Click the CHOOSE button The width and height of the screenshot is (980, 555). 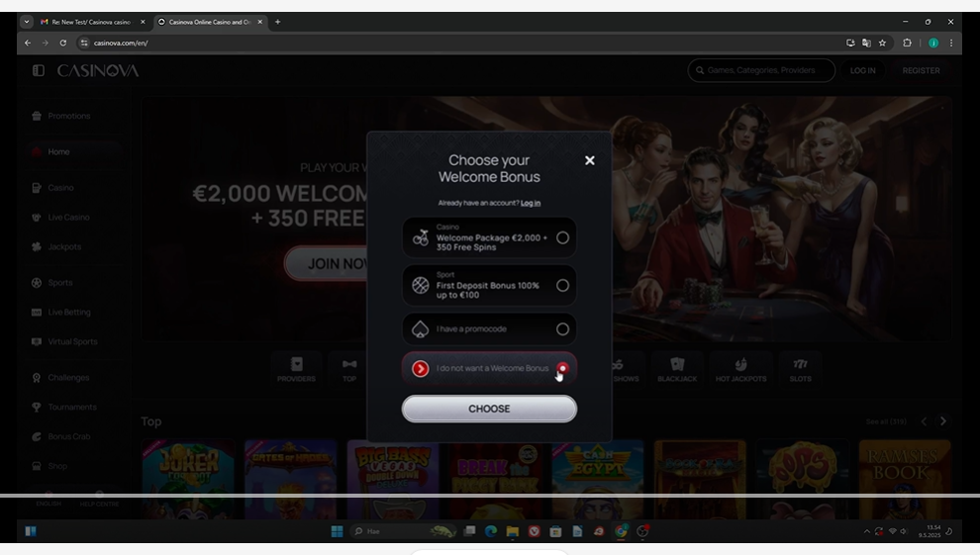pyautogui.click(x=489, y=409)
